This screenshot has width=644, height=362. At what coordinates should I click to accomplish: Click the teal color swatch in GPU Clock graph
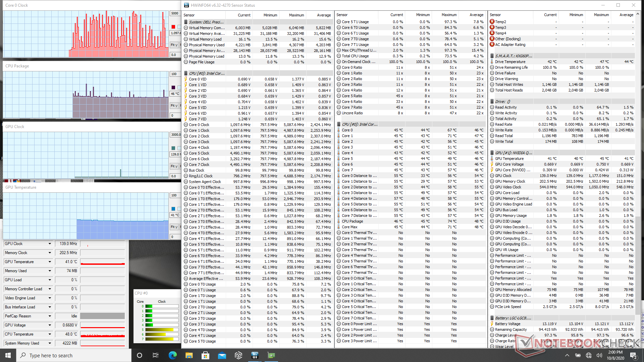pos(173,148)
